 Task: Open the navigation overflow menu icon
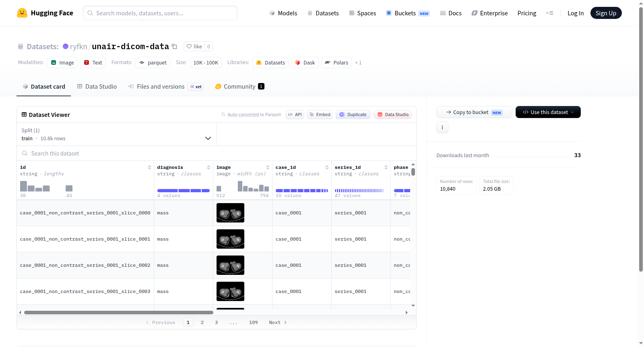click(x=549, y=13)
